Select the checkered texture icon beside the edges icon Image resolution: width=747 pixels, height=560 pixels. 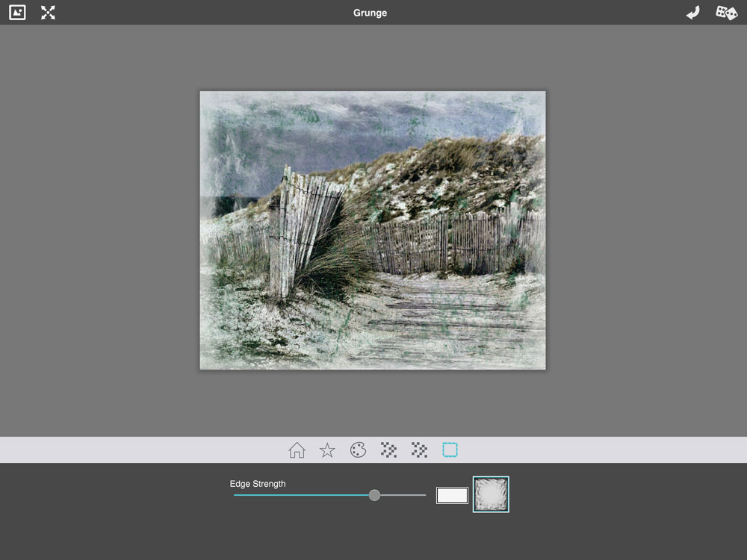[419, 450]
